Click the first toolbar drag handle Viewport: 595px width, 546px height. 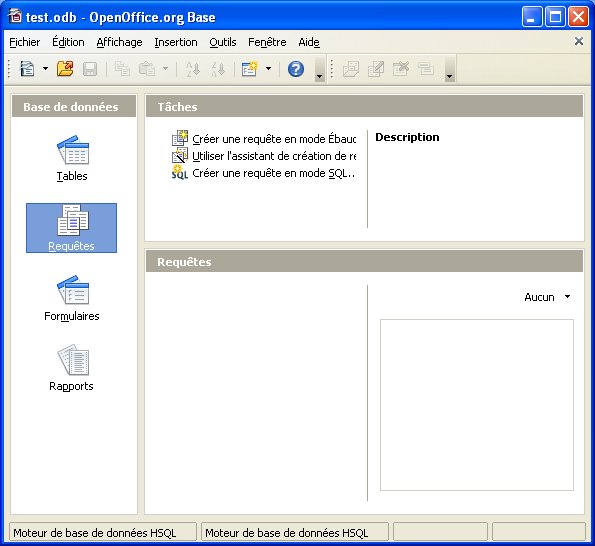coord(9,69)
